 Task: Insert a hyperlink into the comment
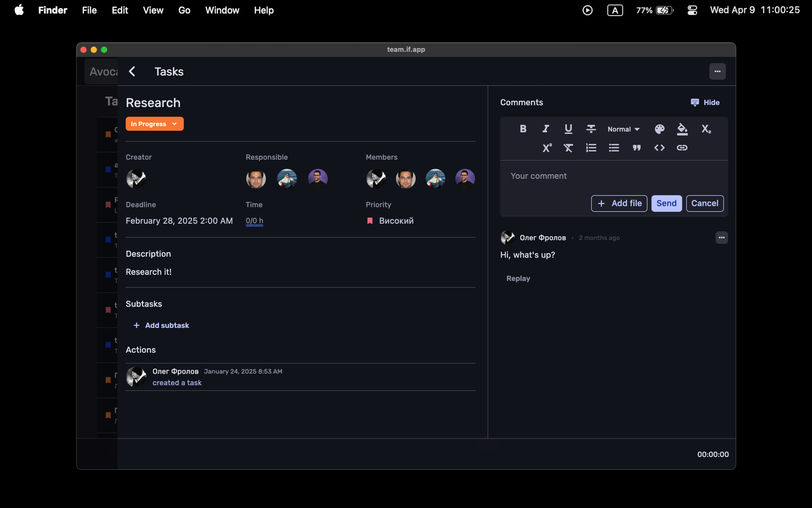click(682, 148)
